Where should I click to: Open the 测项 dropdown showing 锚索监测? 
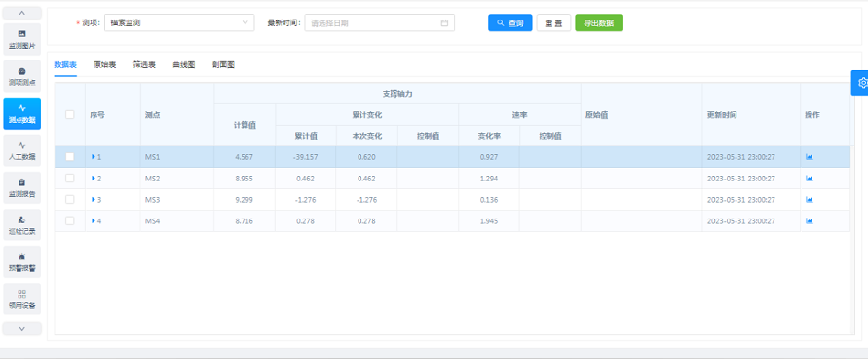(x=179, y=22)
